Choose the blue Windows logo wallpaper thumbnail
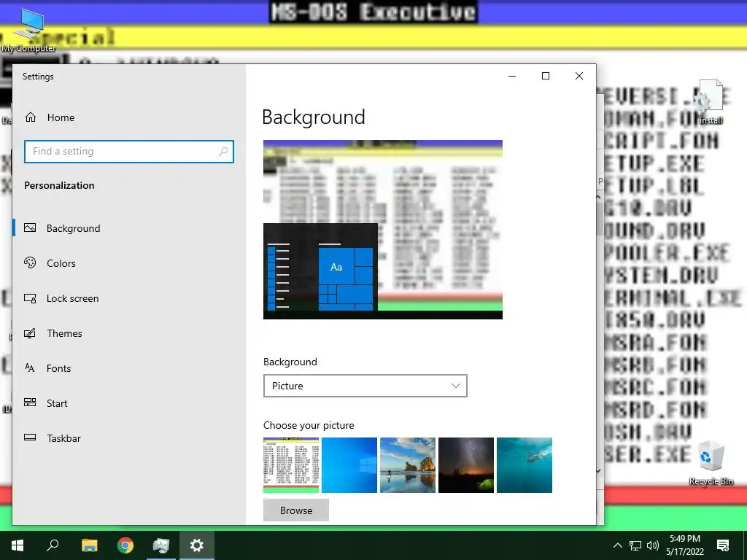 [x=349, y=465]
